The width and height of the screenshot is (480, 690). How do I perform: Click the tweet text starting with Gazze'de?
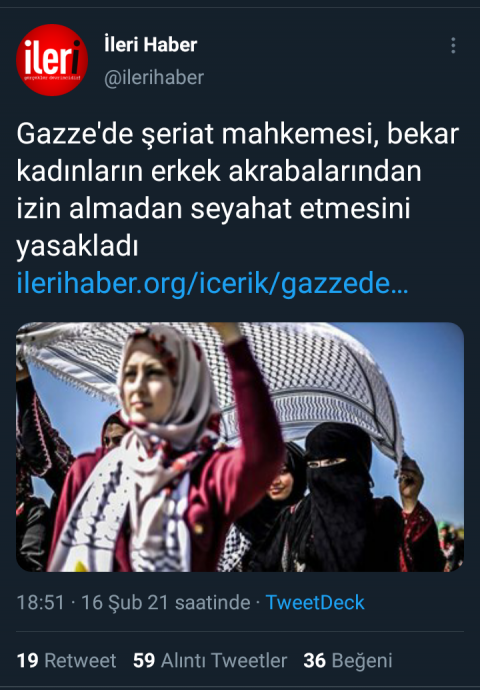click(x=238, y=190)
